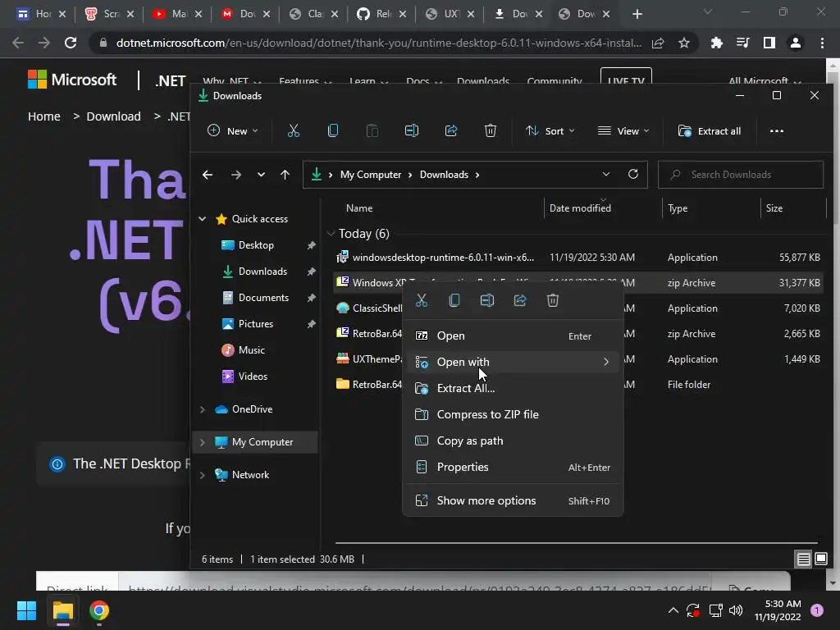
Task: Click the Chrome page vertical scrollbar
Action: 833,322
